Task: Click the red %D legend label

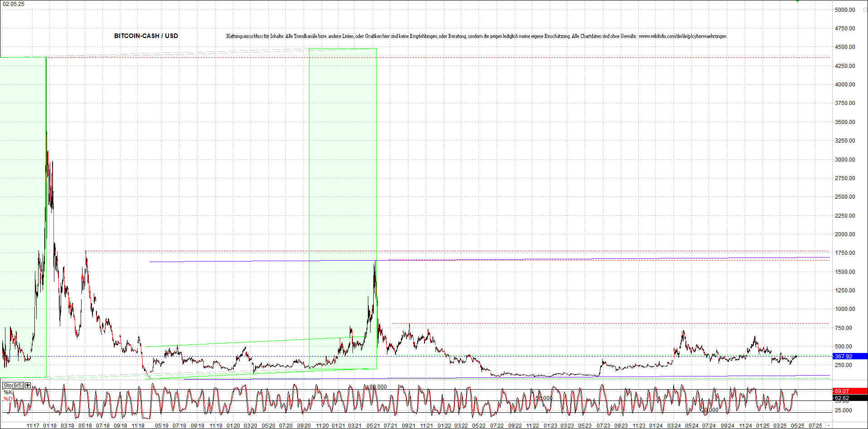Action: (x=8, y=399)
